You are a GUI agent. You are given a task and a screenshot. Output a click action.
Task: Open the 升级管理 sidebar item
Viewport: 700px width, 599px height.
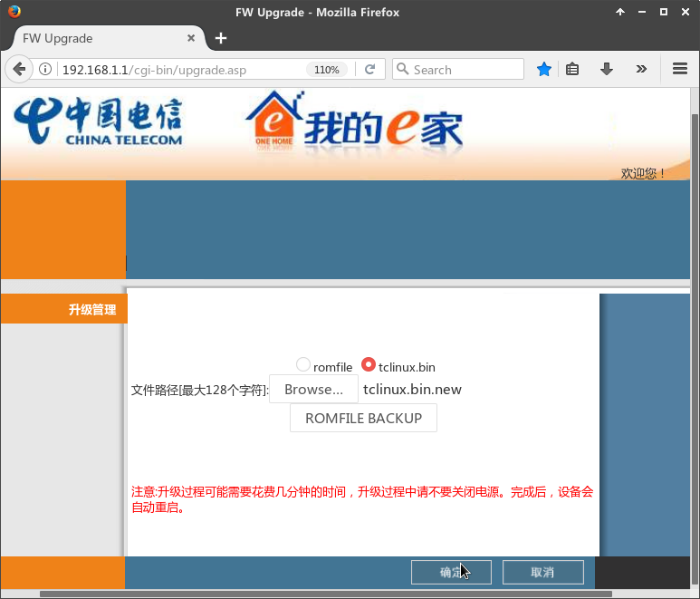click(63, 309)
